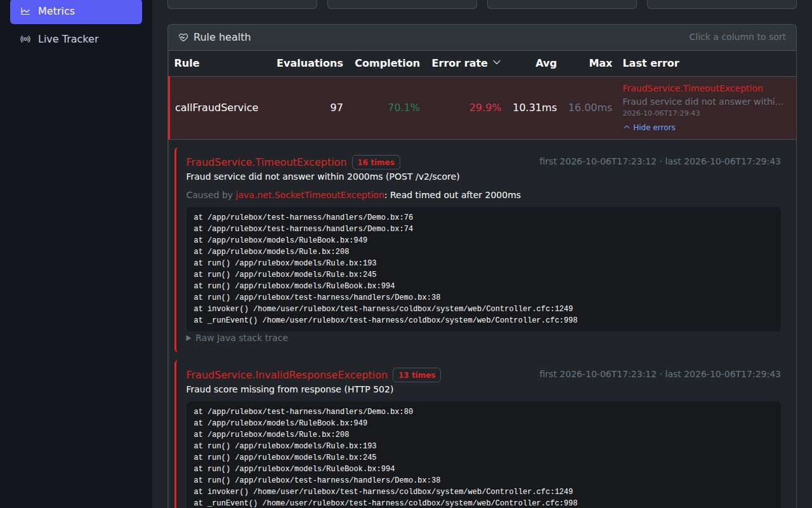Click the 97 evaluations value
The image size is (812, 508).
tap(336, 107)
